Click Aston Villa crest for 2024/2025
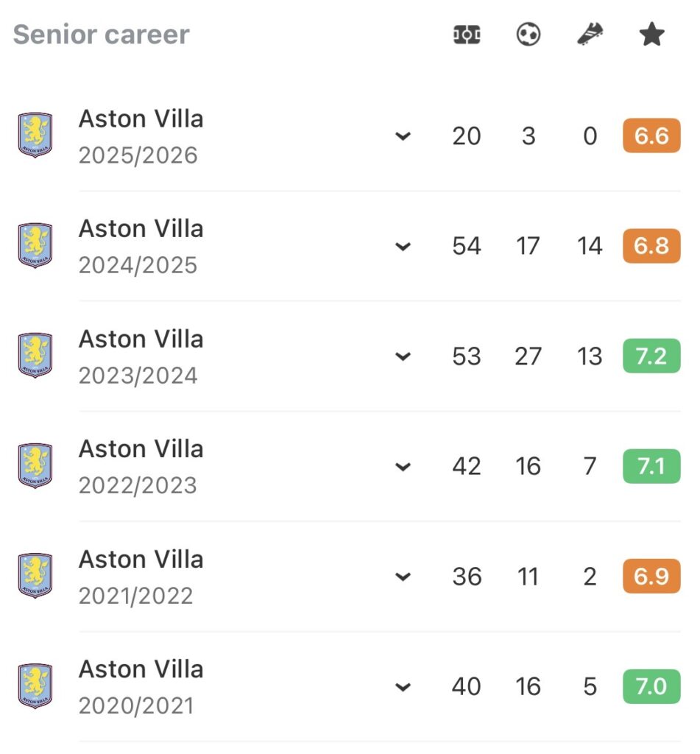Viewport: 700px width, 754px height. pyautogui.click(x=35, y=246)
